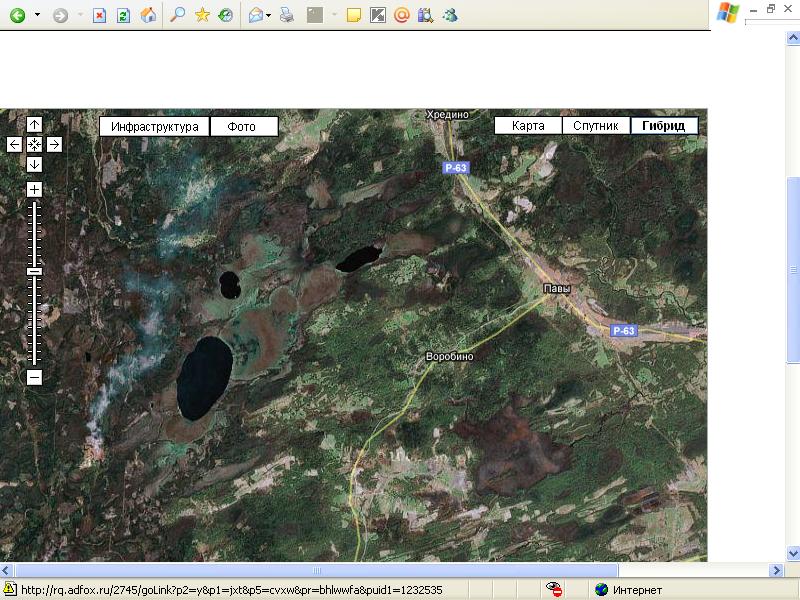Zoom in with the plus button
Viewport: 800px width, 600px height.
click(34, 190)
